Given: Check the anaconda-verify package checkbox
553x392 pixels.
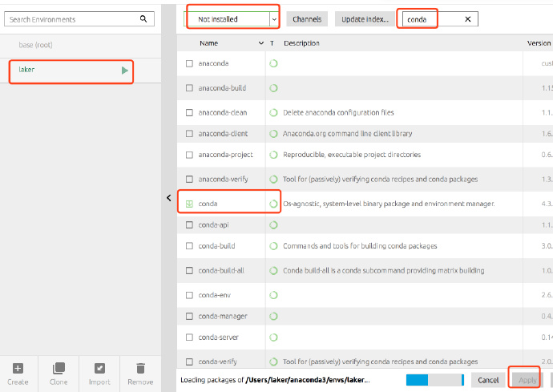Looking at the screenshot, I should [189, 180].
